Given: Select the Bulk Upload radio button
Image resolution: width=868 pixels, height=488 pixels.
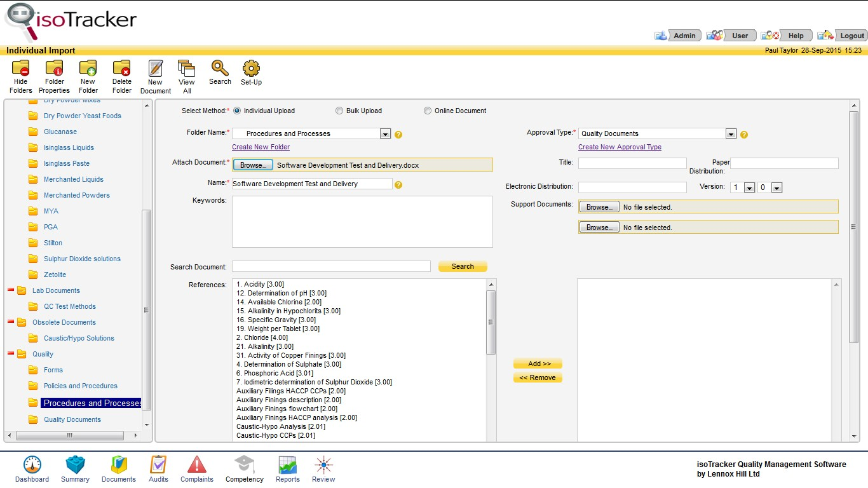Looking at the screenshot, I should [x=339, y=111].
